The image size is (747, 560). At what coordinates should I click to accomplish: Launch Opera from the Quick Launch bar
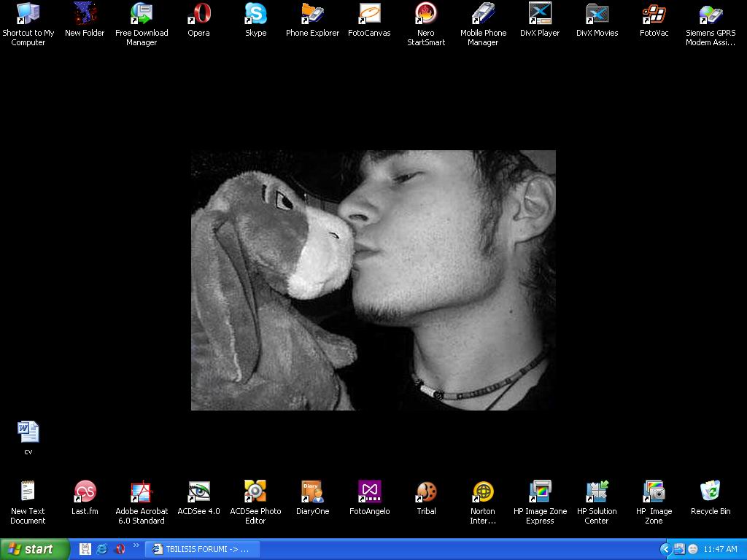coord(120,549)
